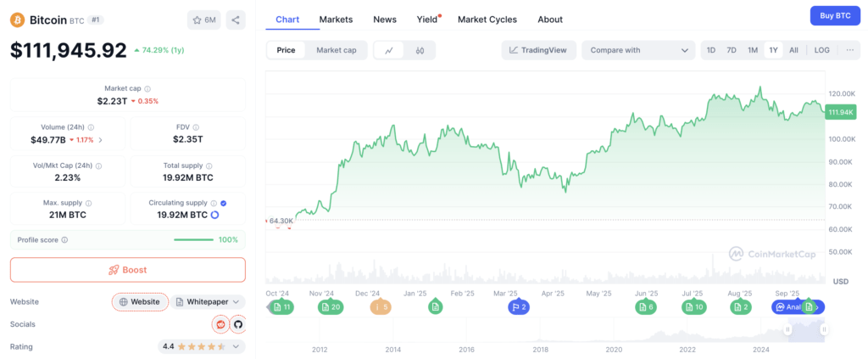Switch to line chart view
Image resolution: width=868 pixels, height=359 pixels.
pos(389,50)
